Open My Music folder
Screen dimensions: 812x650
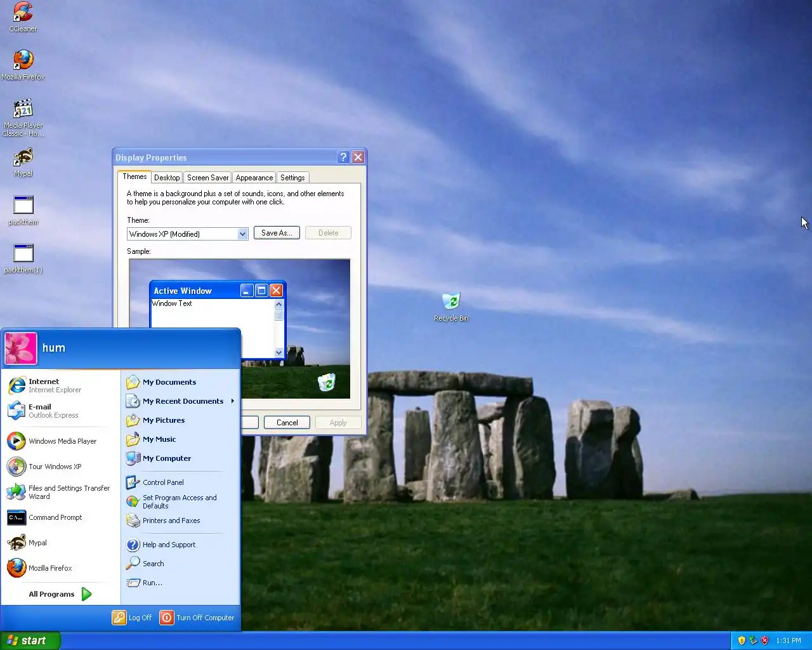click(180, 439)
